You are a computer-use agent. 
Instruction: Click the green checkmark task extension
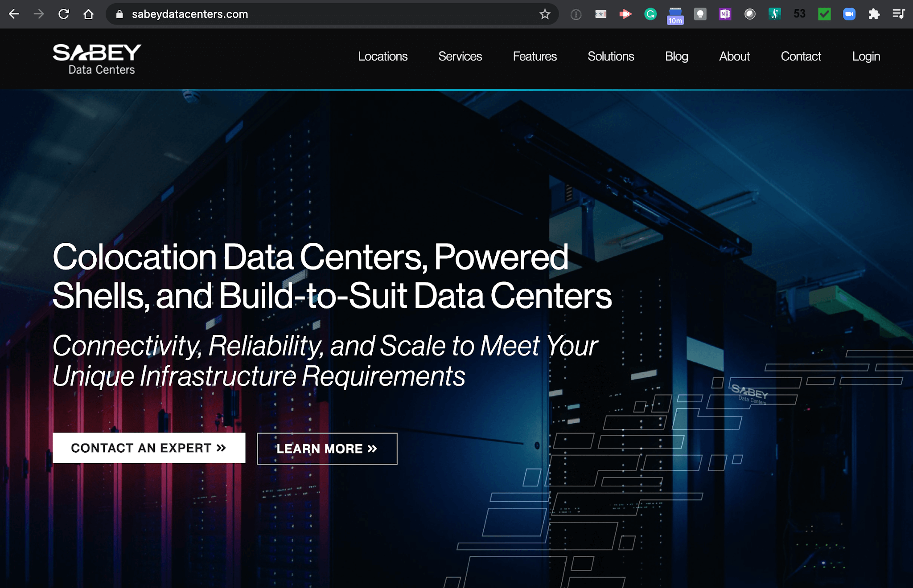point(824,14)
